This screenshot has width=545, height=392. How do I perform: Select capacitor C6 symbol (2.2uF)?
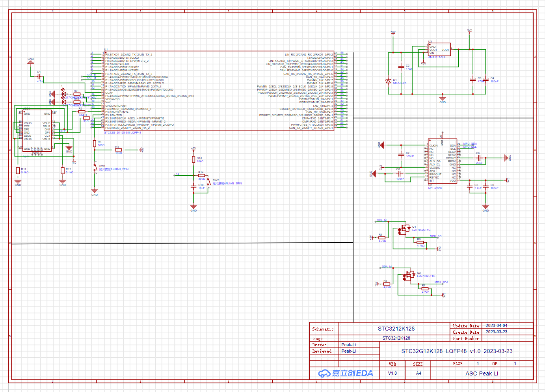[x=480, y=158]
